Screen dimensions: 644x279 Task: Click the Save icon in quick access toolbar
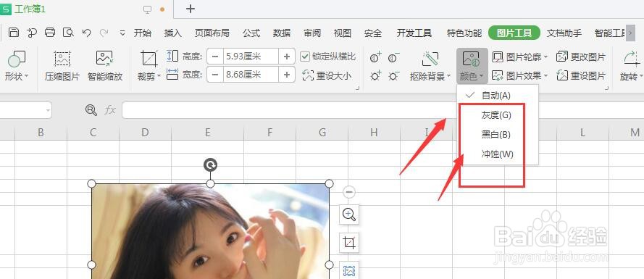pos(14,33)
